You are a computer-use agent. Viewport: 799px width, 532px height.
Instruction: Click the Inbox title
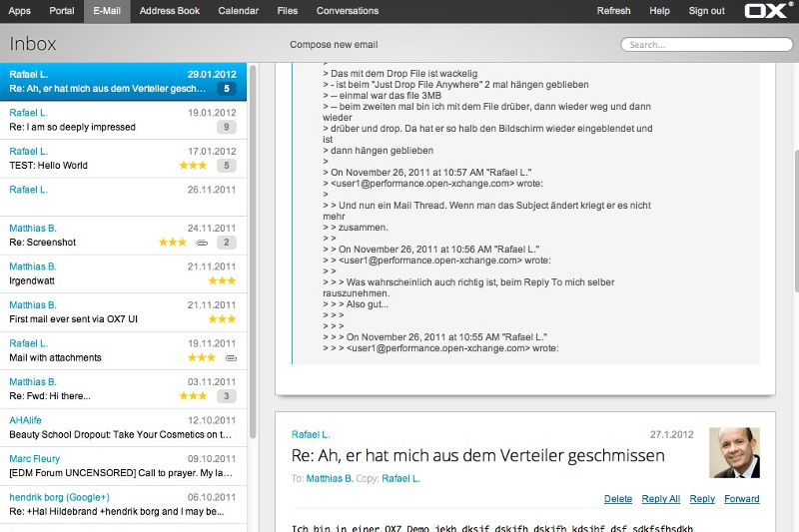tap(33, 44)
